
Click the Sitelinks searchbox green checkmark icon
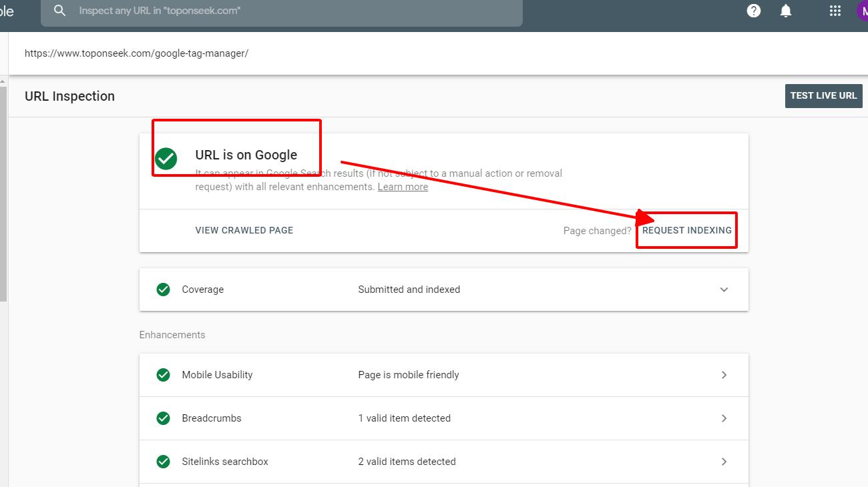click(x=163, y=462)
